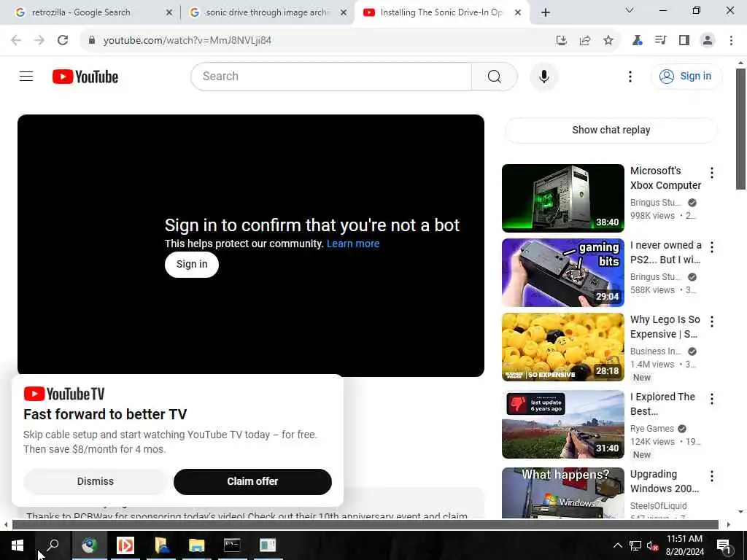Screen dimensions: 747x560
Task: Open the notification center
Action: tap(724, 545)
